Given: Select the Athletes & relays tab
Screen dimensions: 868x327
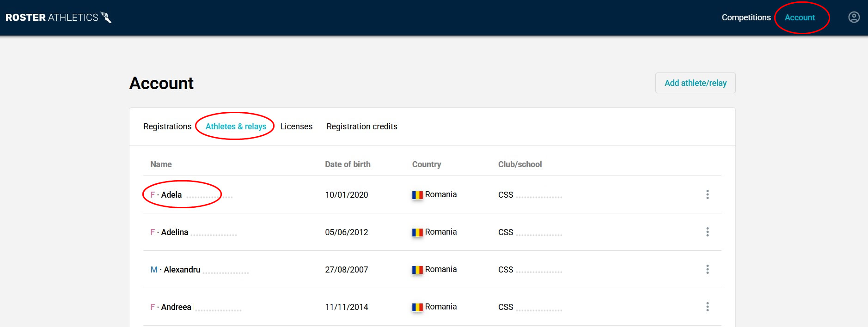Looking at the screenshot, I should [x=236, y=127].
